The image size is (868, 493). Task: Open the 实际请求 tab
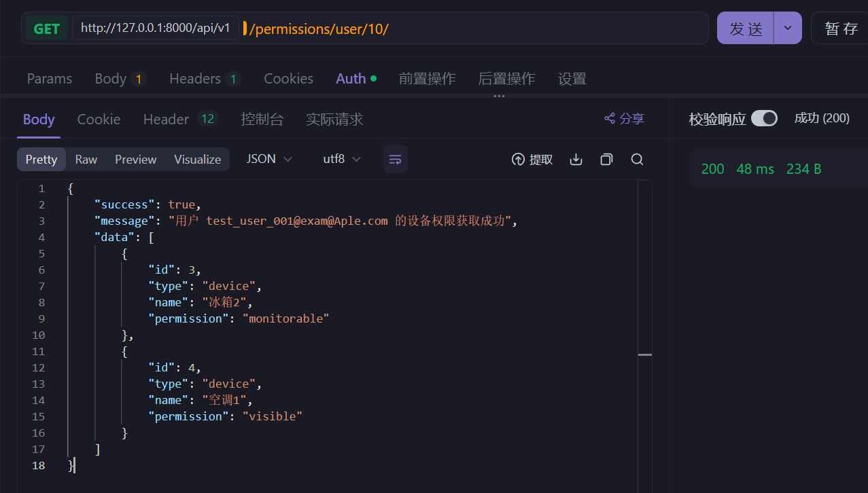point(334,120)
